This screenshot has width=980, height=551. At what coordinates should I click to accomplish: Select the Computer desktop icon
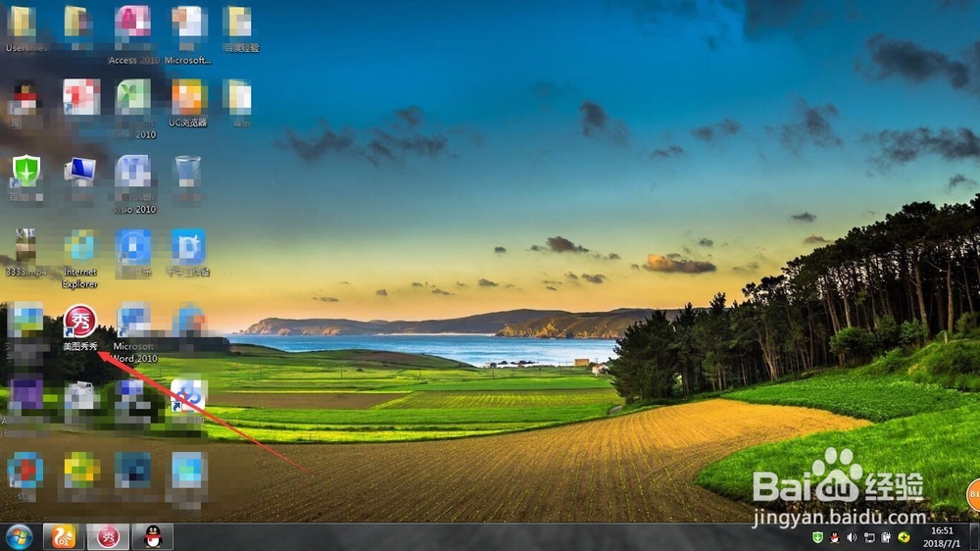(80, 178)
